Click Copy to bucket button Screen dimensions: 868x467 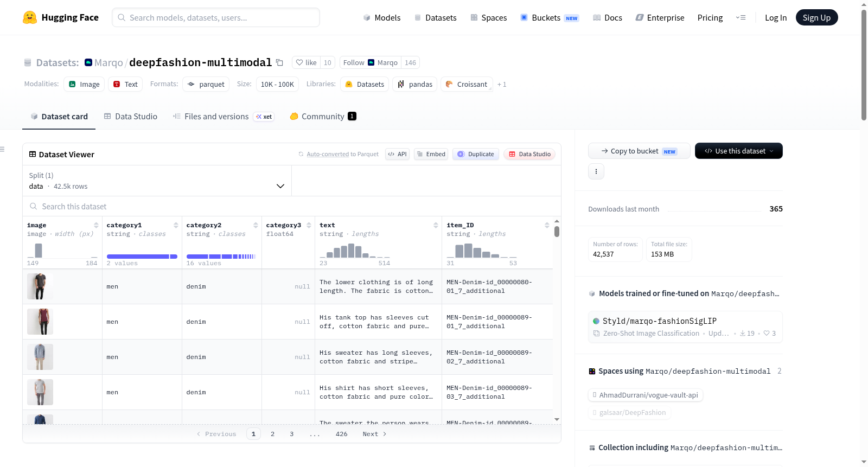pyautogui.click(x=639, y=151)
